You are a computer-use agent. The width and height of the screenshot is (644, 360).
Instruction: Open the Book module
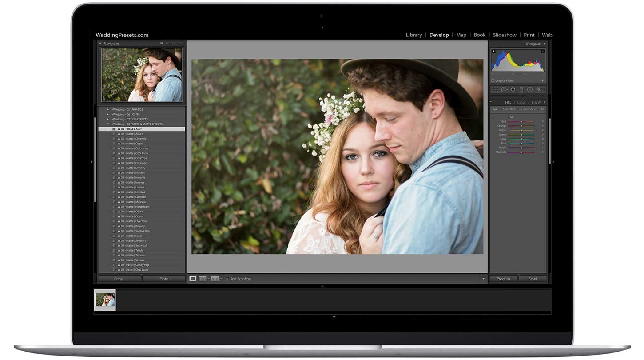480,35
